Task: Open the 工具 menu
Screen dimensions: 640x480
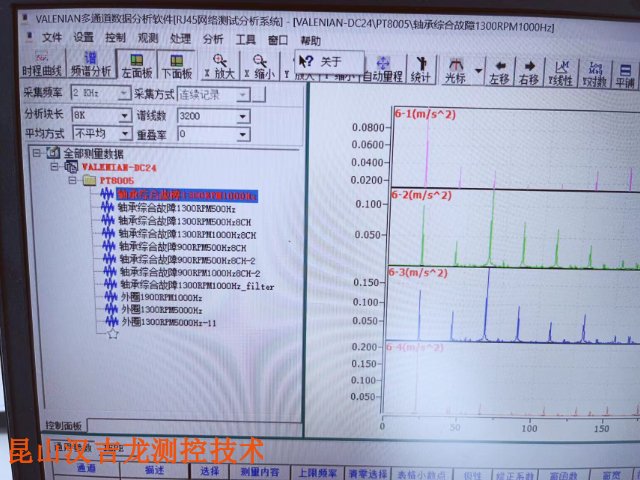Action: (x=245, y=39)
